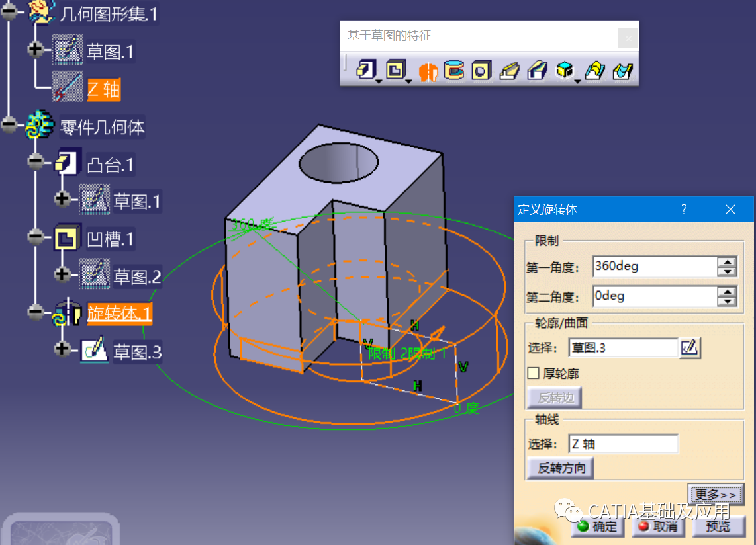Confirm with the 确定 button
Image resolution: width=756 pixels, height=545 pixels.
[598, 526]
